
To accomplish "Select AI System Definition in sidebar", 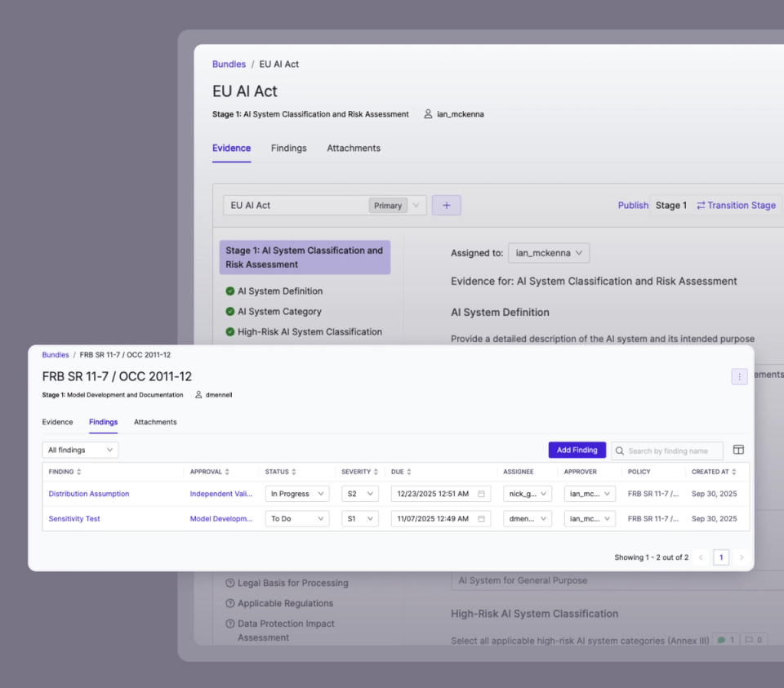I will (280, 291).
